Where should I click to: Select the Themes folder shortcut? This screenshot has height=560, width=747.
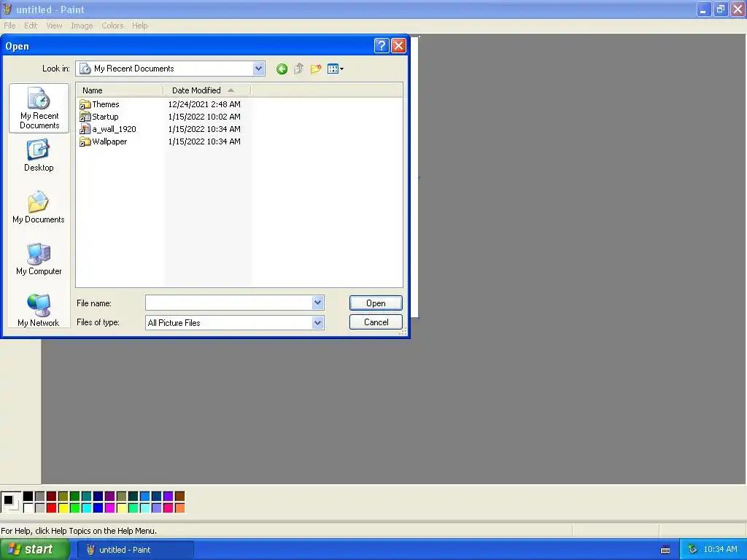point(99,104)
